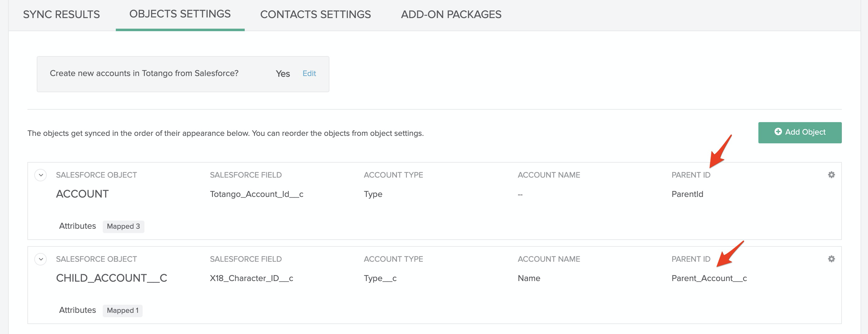Viewport: 868px width, 334px height.
Task: Open the ACCOUNT object settings gear
Action: click(x=831, y=175)
